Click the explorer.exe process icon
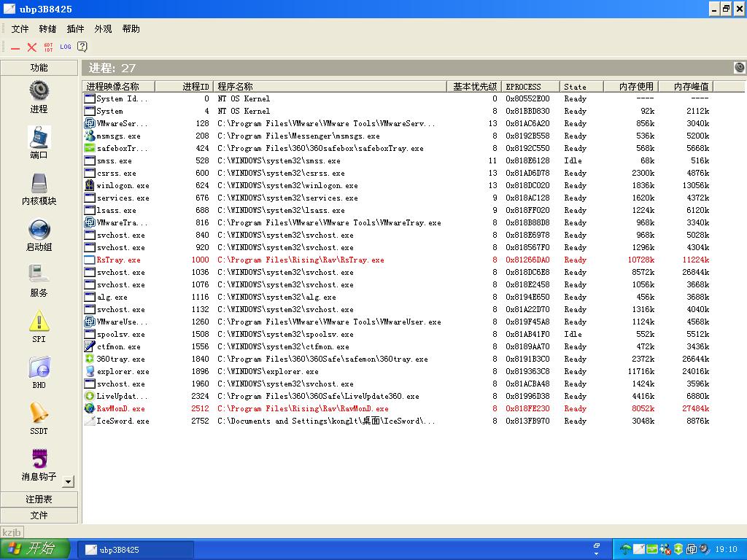Viewport: 747px width, 560px height. [90, 371]
